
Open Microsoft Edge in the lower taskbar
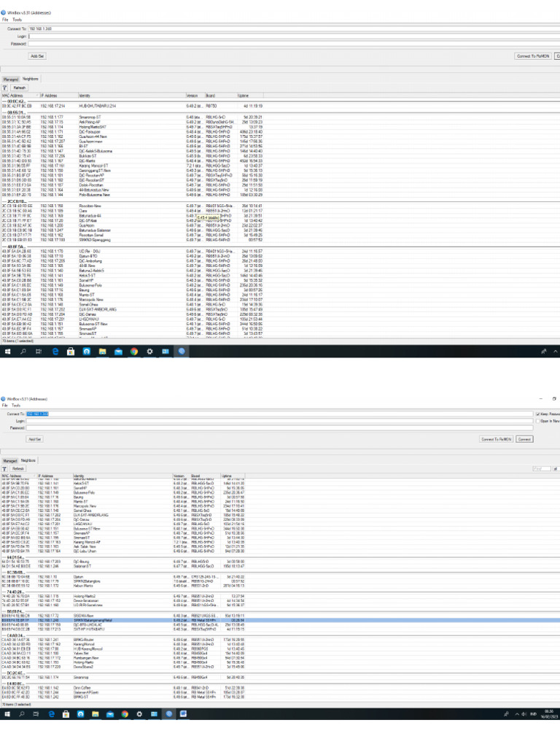click(52, 714)
